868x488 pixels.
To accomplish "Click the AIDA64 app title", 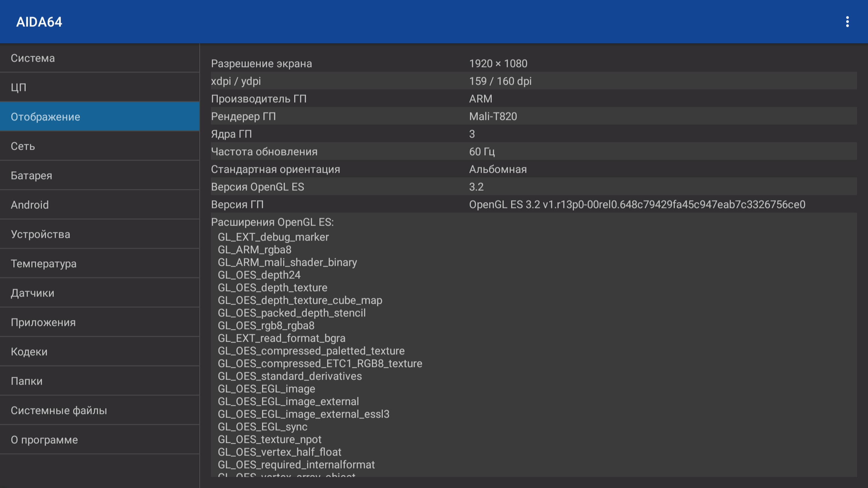I will pyautogui.click(x=39, y=22).
